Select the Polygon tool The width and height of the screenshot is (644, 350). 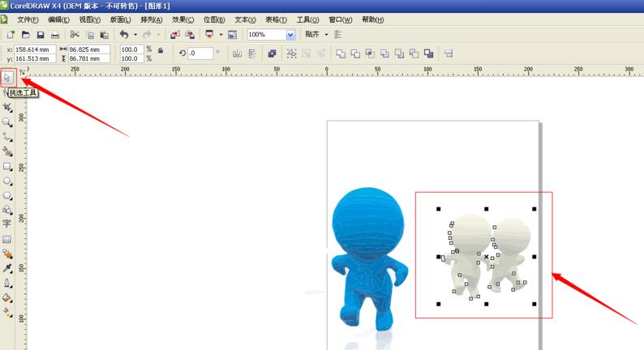(x=7, y=196)
